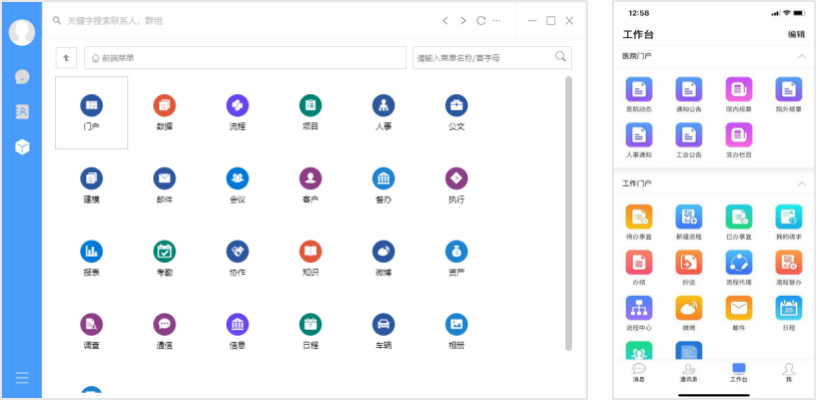Tap the 待办事宜 icon in mobile workbench
This screenshot has width=816, height=402.
tap(639, 217)
